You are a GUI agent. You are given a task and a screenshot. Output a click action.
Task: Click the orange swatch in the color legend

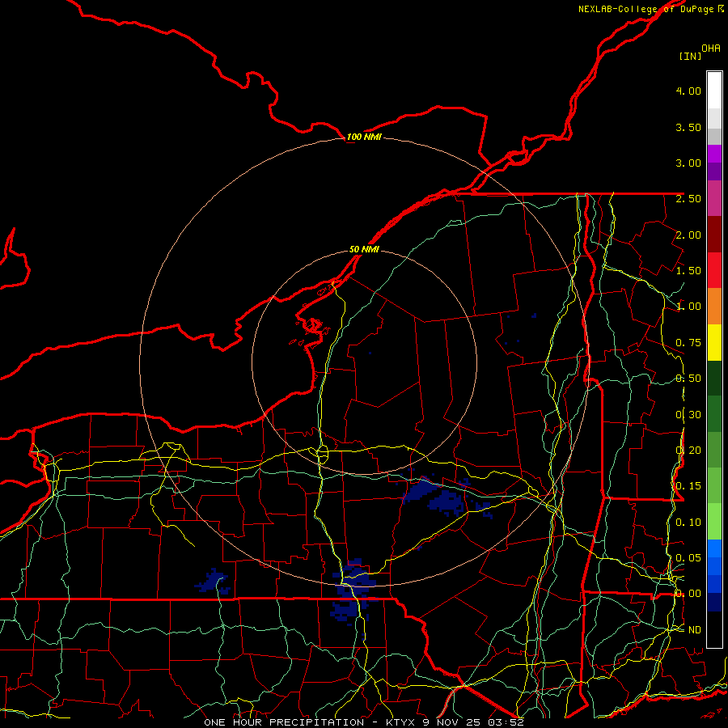click(x=714, y=306)
